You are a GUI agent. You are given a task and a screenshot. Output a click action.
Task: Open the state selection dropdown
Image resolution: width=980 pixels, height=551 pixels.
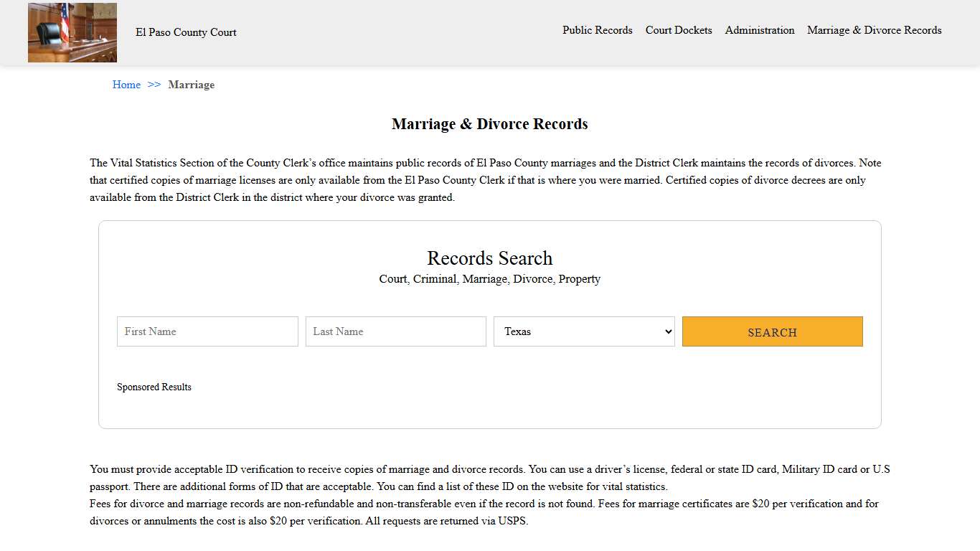pyautogui.click(x=583, y=331)
